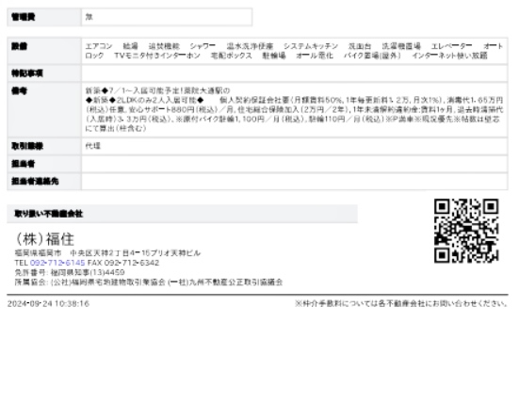Click the 免許番号 license number line
Screen dimensions: 519x420
pos(70,272)
